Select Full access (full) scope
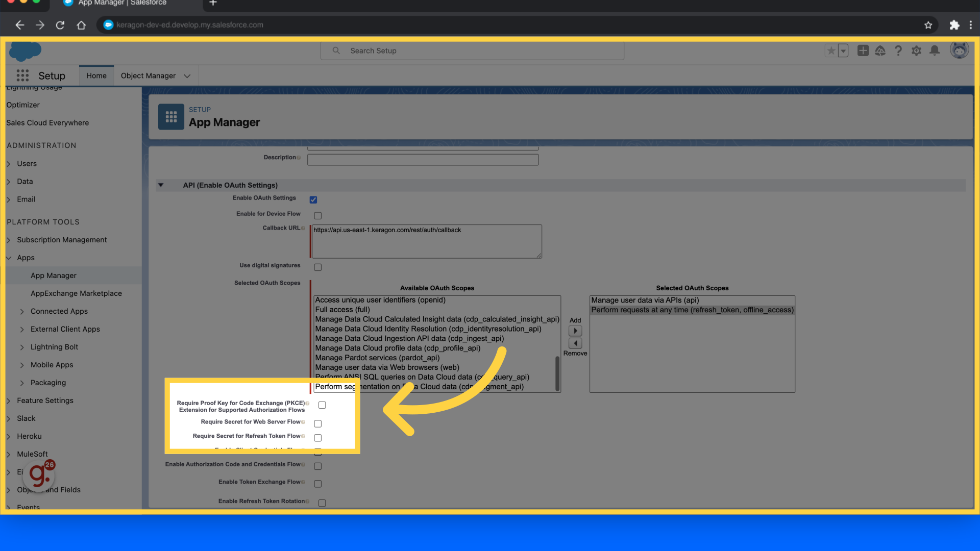This screenshot has width=980, height=551. coord(342,310)
